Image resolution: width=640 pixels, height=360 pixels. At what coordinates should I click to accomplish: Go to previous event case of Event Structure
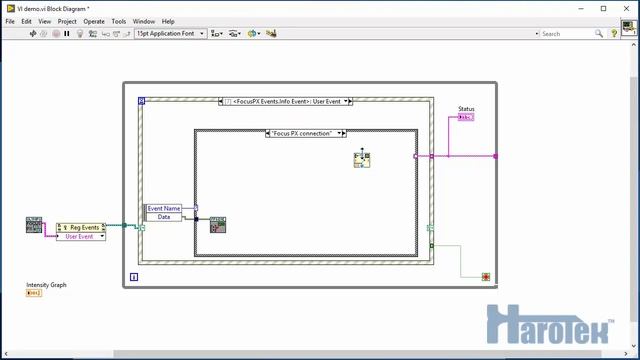221,102
